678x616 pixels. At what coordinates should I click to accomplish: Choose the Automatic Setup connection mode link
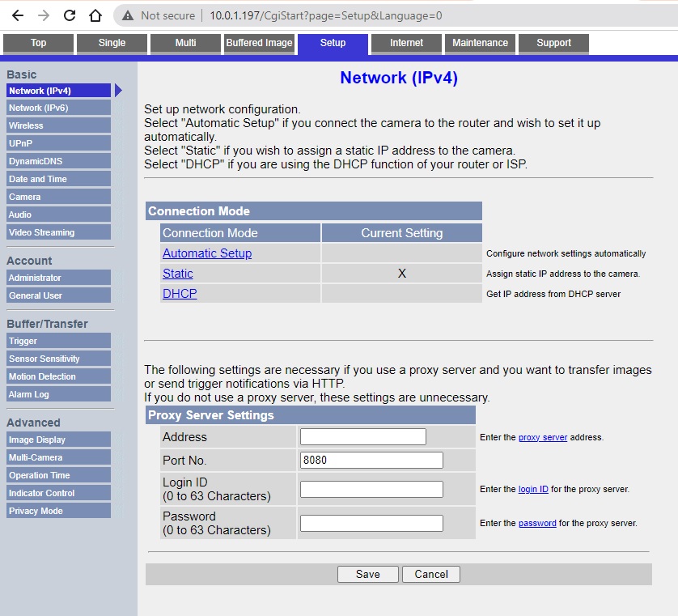(x=207, y=253)
